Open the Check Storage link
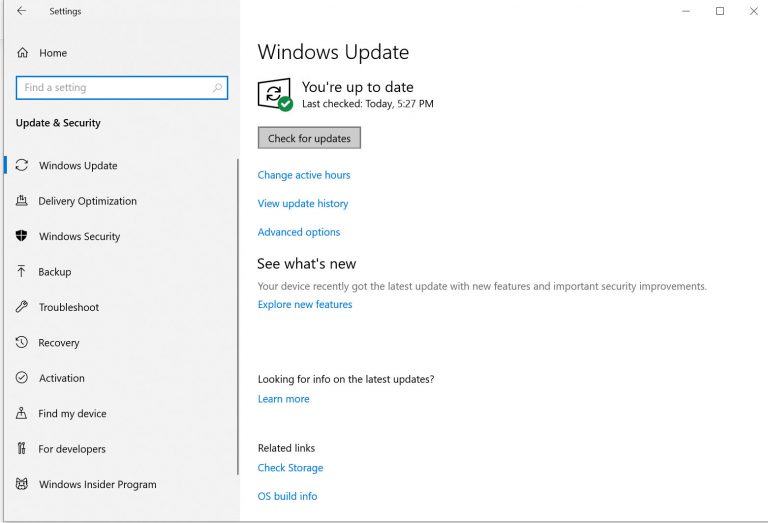The height and width of the screenshot is (523, 768). pyautogui.click(x=290, y=468)
